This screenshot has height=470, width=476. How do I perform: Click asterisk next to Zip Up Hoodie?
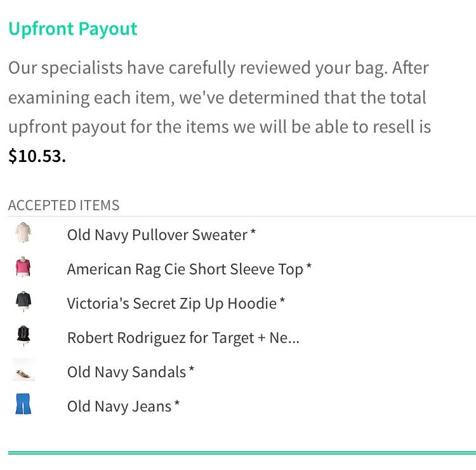(x=282, y=300)
